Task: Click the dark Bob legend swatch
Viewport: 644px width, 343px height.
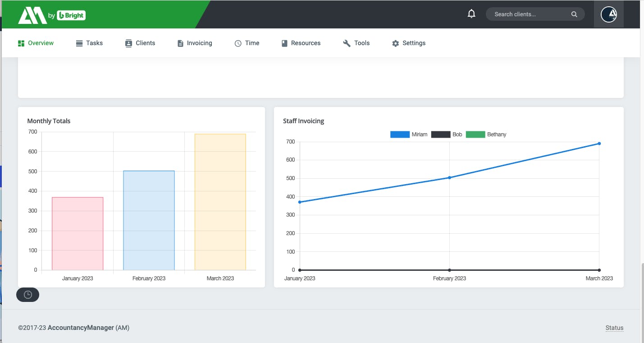Action: point(441,134)
